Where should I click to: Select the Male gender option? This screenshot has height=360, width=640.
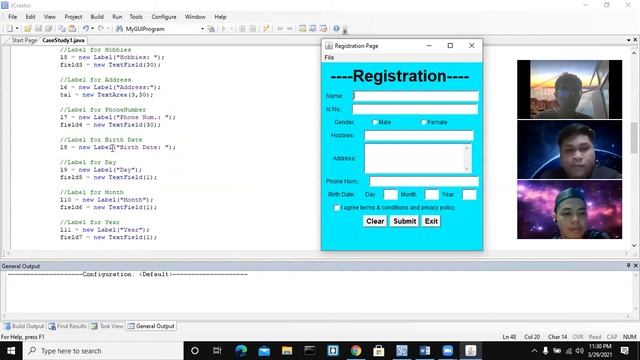(x=375, y=122)
